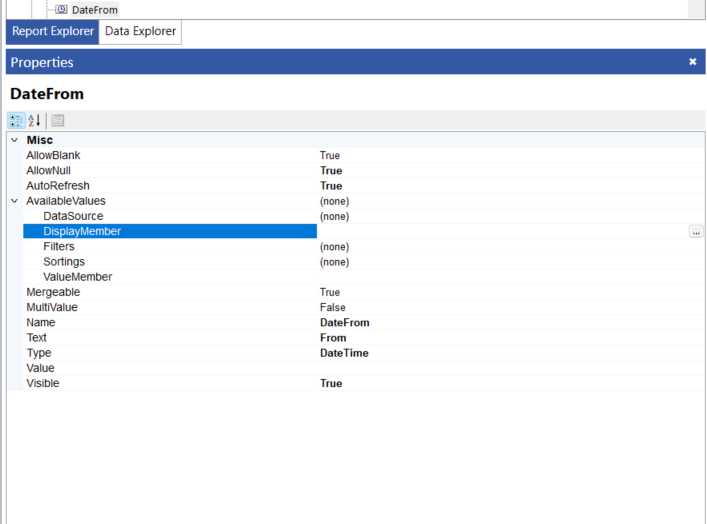The image size is (707, 524).
Task: Toggle the AllowNull True value
Action: tap(331, 171)
